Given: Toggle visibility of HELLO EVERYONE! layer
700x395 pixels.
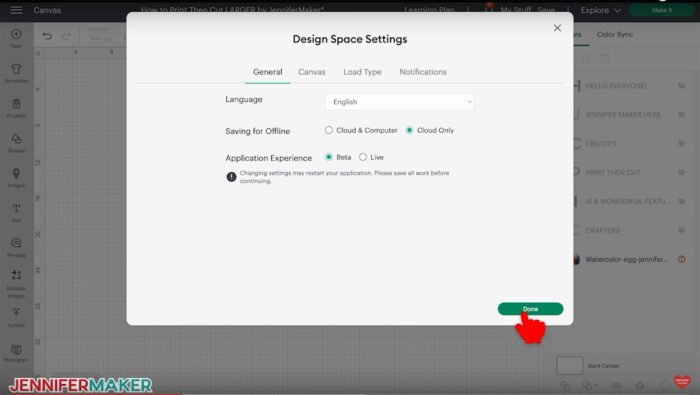Looking at the screenshot, I should tap(682, 86).
